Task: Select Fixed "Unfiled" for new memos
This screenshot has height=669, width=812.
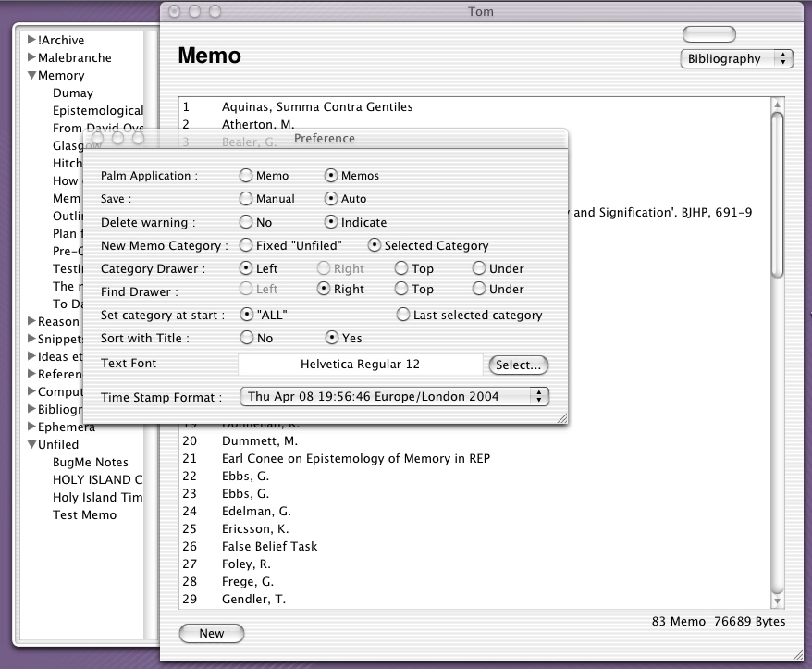Action: (x=246, y=245)
